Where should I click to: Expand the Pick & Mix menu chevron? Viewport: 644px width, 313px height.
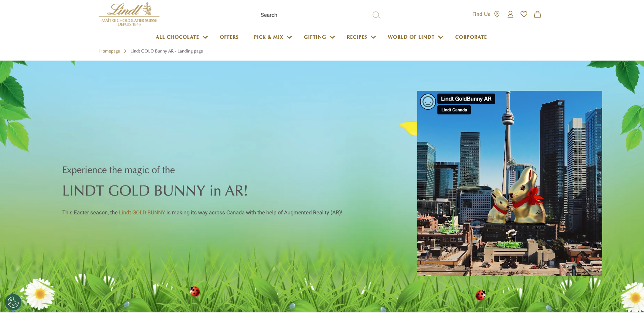point(289,37)
